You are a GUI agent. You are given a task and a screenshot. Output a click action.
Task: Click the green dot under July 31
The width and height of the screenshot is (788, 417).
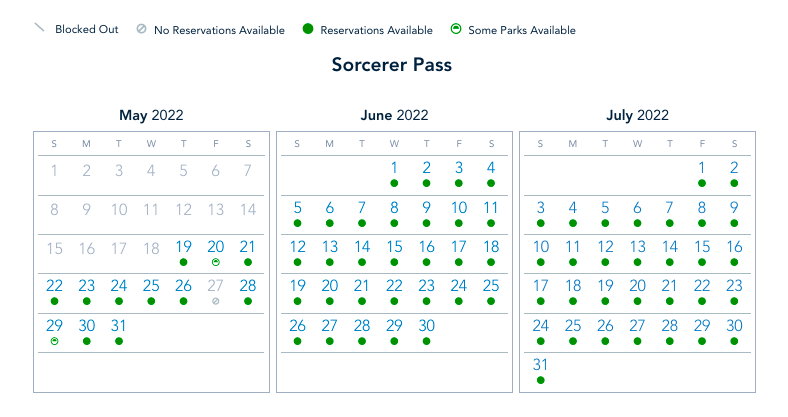coord(541,380)
